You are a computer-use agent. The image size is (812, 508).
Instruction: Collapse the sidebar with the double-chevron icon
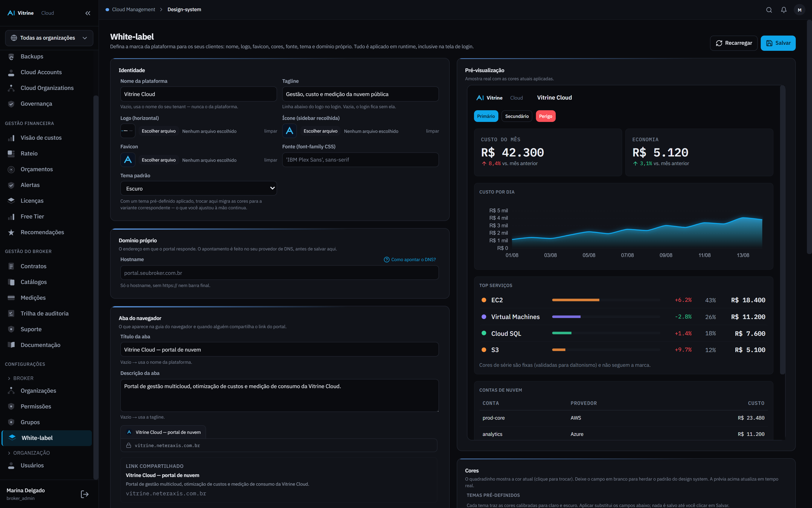point(88,13)
